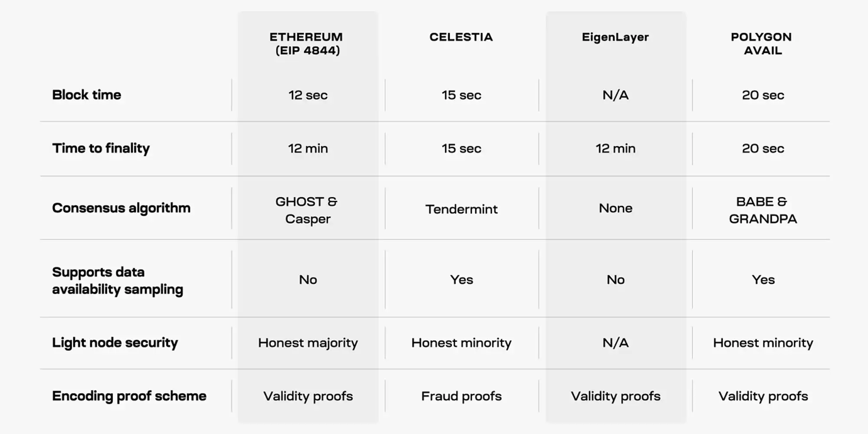868x434 pixels.
Task: Click EigenLayer's None consensus cell
Action: pos(615,208)
